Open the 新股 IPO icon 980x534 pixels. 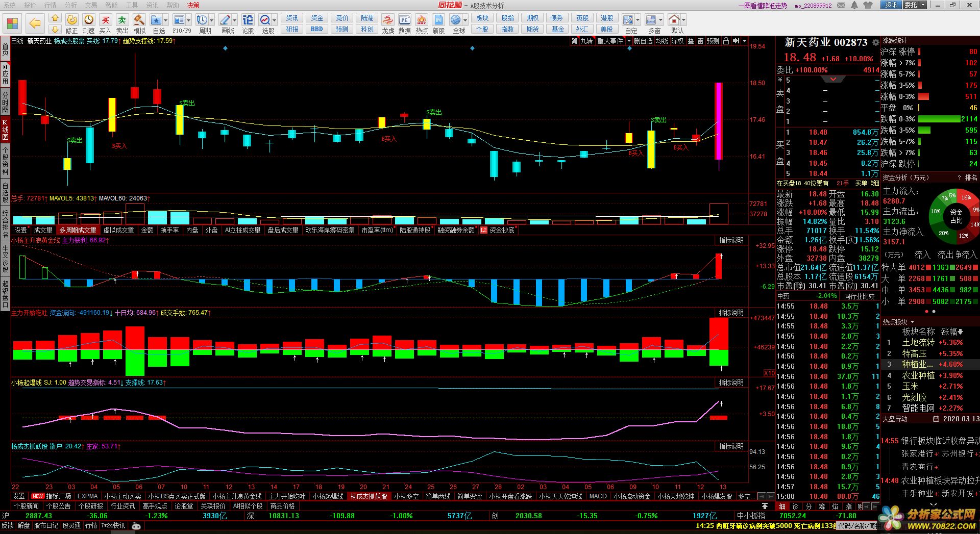(438, 20)
